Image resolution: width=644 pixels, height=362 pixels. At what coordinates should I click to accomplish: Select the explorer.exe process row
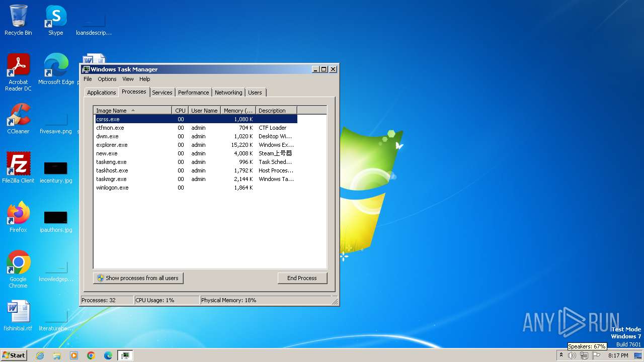click(x=196, y=145)
